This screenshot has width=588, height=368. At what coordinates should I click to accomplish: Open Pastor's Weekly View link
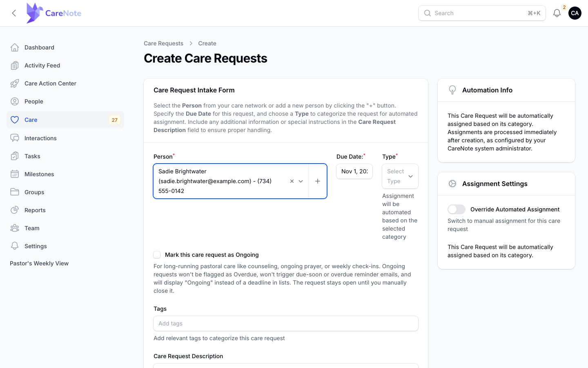tap(39, 263)
